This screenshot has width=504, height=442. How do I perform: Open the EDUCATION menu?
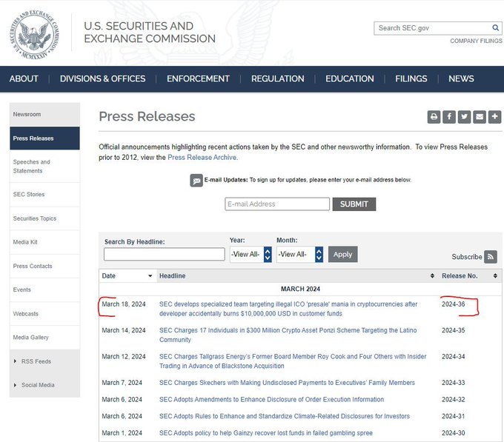pos(350,78)
